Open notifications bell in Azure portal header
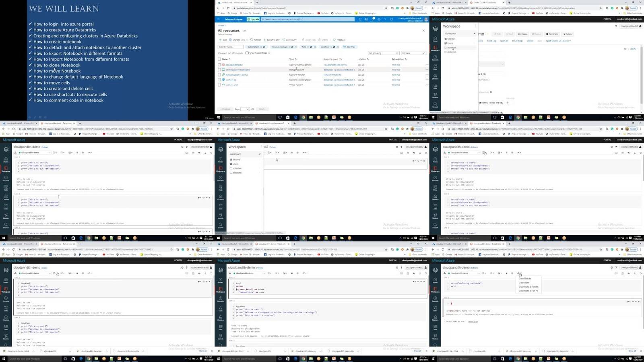 pyautogui.click(x=373, y=19)
